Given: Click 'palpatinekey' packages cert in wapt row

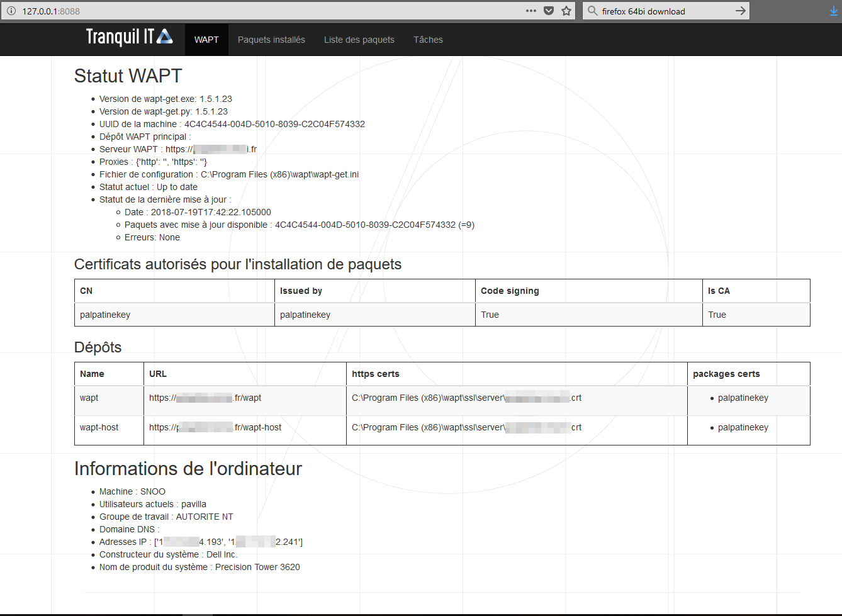Looking at the screenshot, I should pos(743,398).
